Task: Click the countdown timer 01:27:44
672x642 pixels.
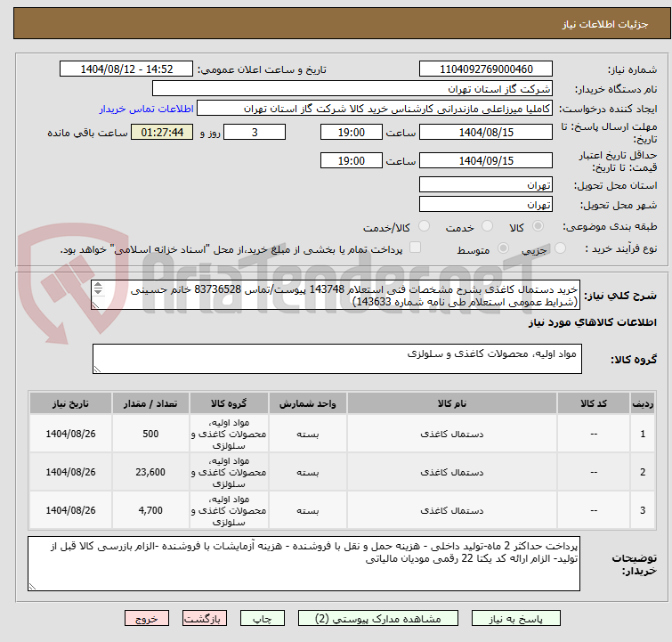Action: pos(162,132)
